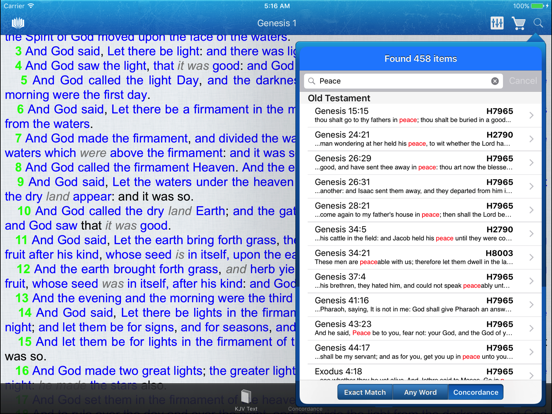Tap verse number 4

(18, 66)
